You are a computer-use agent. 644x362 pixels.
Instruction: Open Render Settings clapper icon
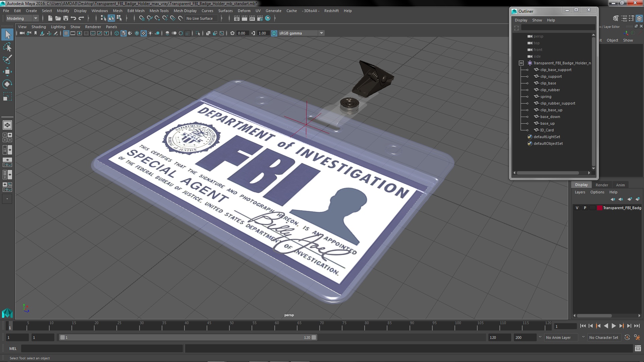[260, 18]
